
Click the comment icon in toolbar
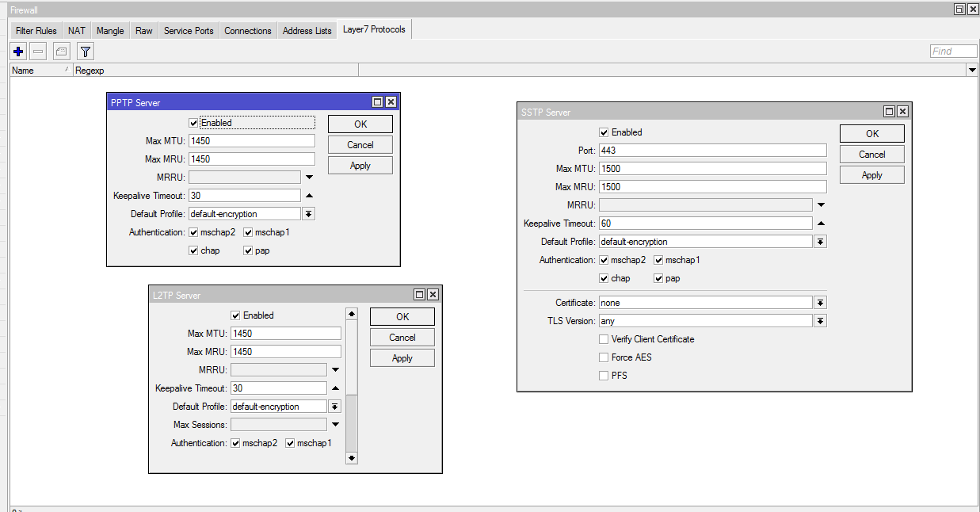(61, 52)
